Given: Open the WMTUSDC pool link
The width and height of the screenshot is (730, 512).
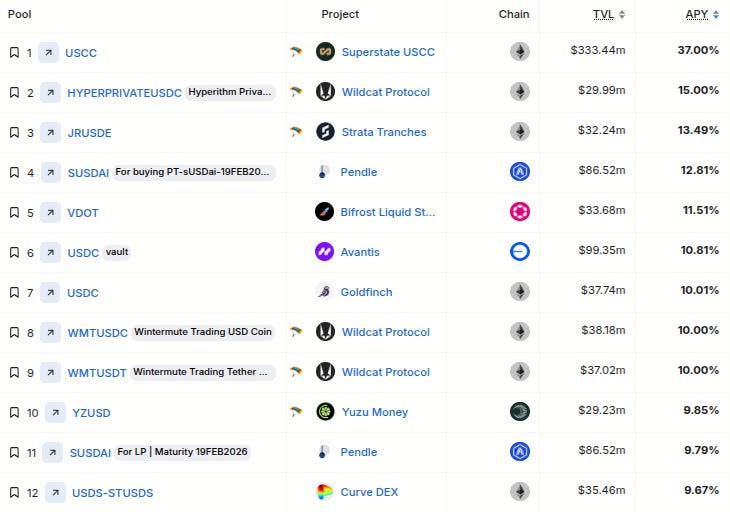Looking at the screenshot, I should [97, 333].
